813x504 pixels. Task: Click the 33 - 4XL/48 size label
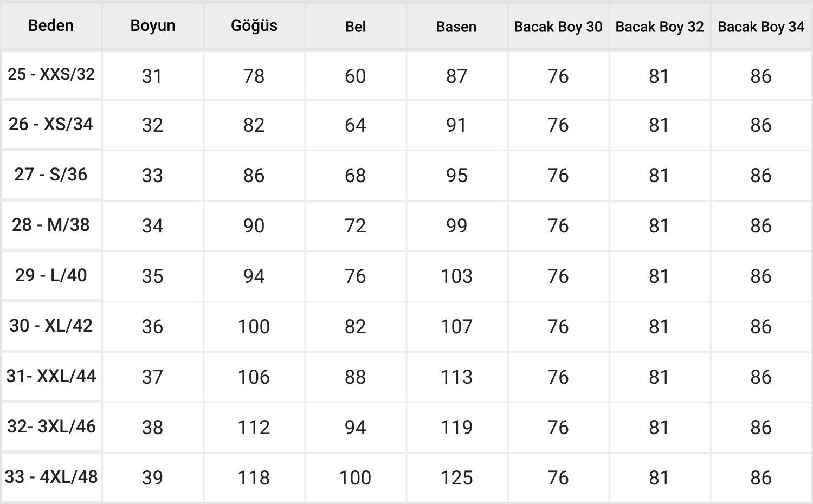(51, 477)
